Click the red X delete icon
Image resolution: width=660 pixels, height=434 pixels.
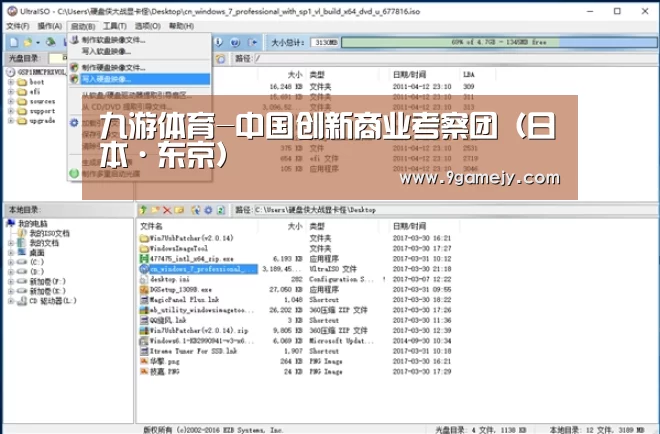[x=167, y=210]
